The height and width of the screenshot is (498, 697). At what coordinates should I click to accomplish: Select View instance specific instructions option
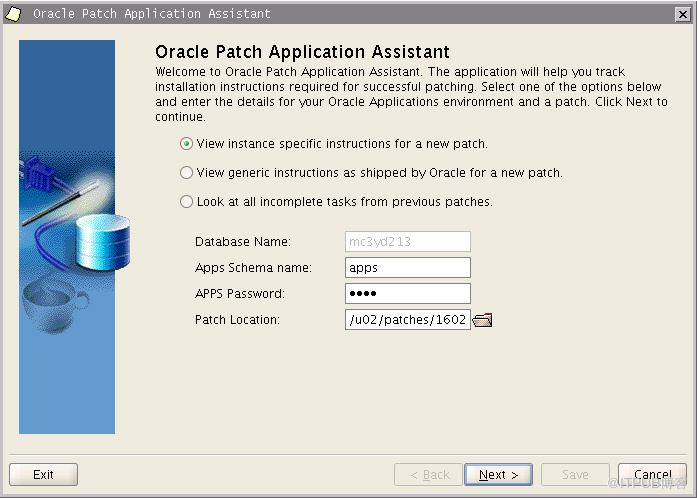click(186, 144)
